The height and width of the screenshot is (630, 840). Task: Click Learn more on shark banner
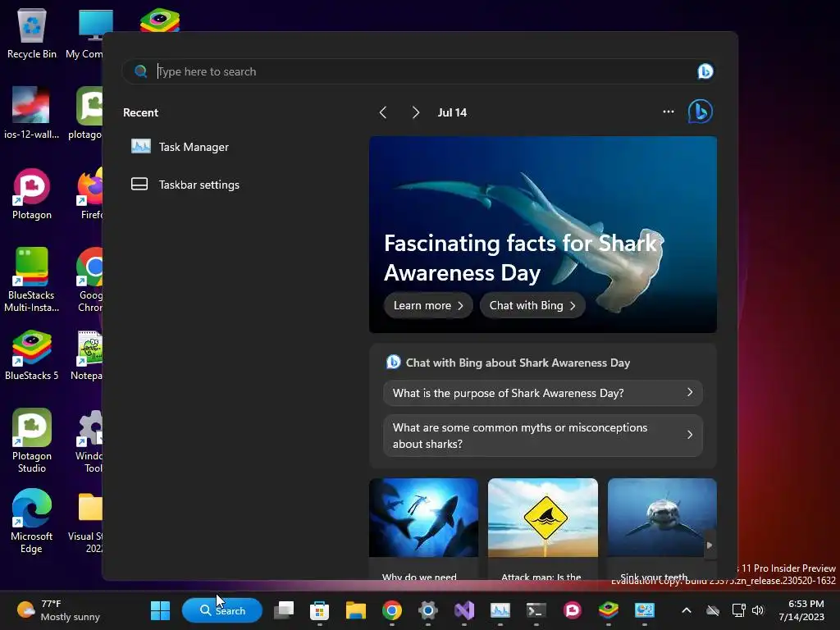pos(428,305)
